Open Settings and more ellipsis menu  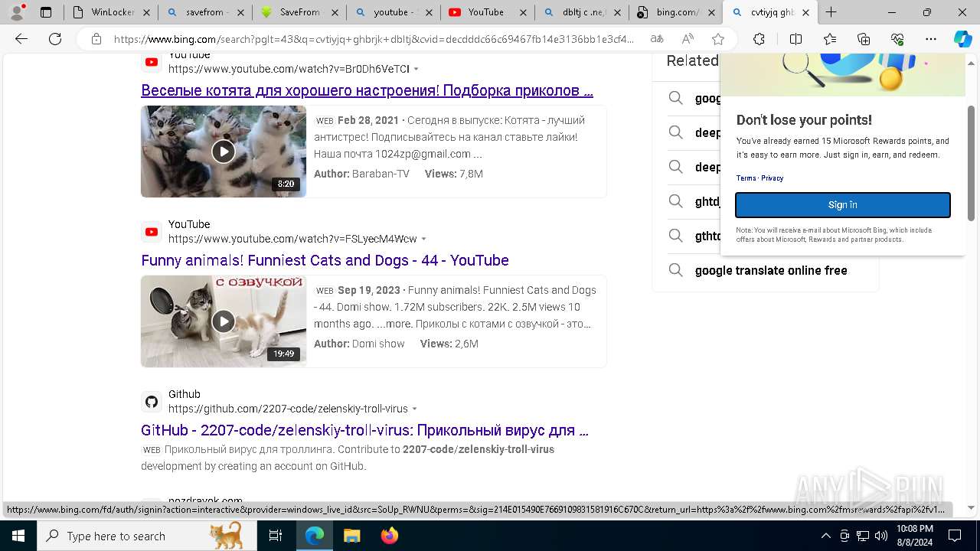[931, 39]
